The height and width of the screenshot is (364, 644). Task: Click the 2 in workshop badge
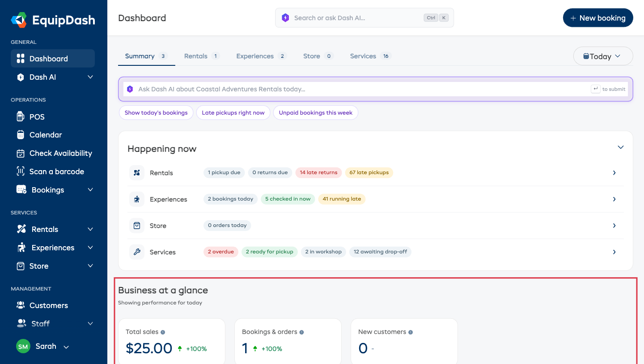323,252
